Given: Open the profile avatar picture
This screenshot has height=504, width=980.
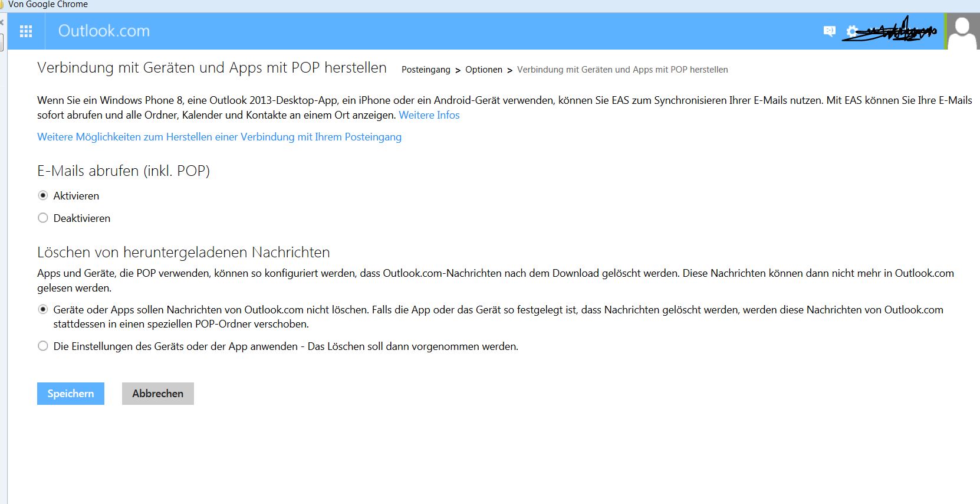Looking at the screenshot, I should [x=963, y=31].
